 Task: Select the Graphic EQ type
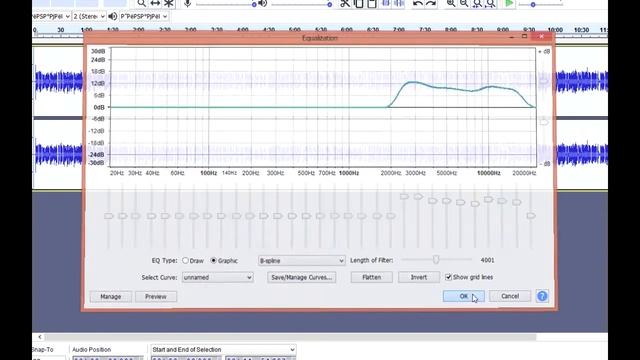point(213,260)
